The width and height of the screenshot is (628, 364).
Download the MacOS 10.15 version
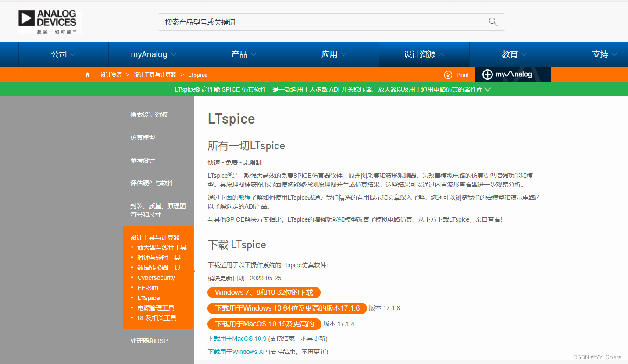(x=264, y=324)
